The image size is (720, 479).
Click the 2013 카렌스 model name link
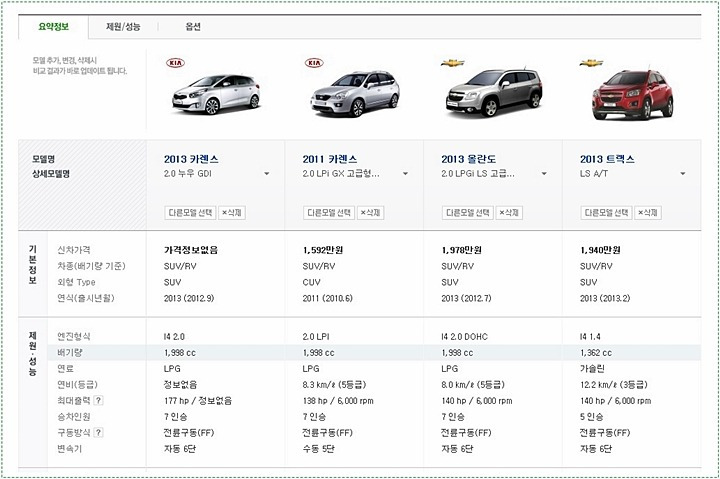[x=191, y=159]
